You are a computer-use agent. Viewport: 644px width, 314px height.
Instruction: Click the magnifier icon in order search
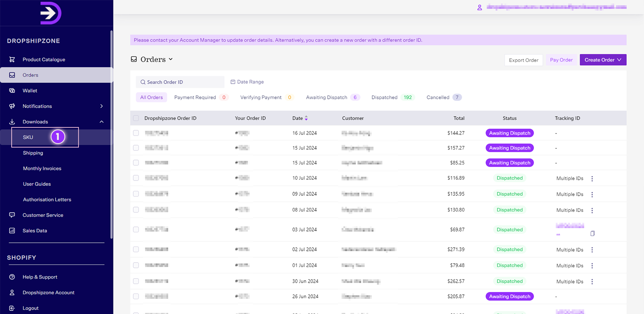[x=143, y=82]
